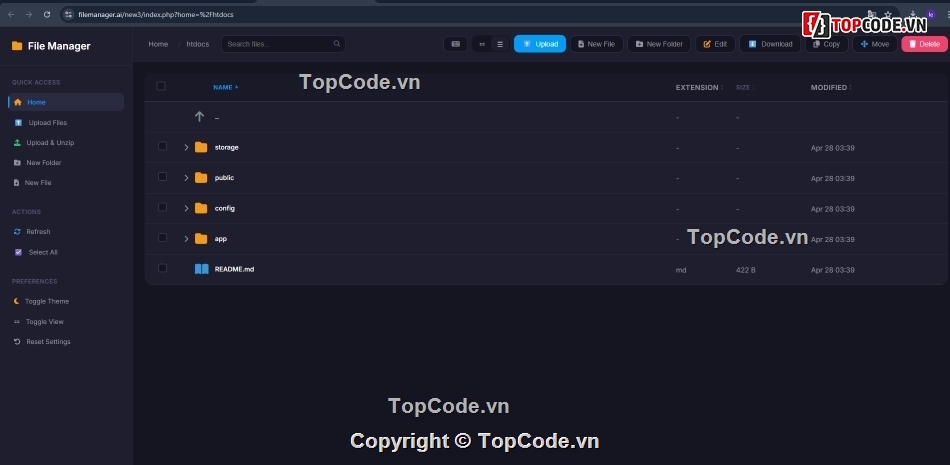Click the app folder icon
Image resolution: width=950 pixels, height=465 pixels.
[x=201, y=239]
